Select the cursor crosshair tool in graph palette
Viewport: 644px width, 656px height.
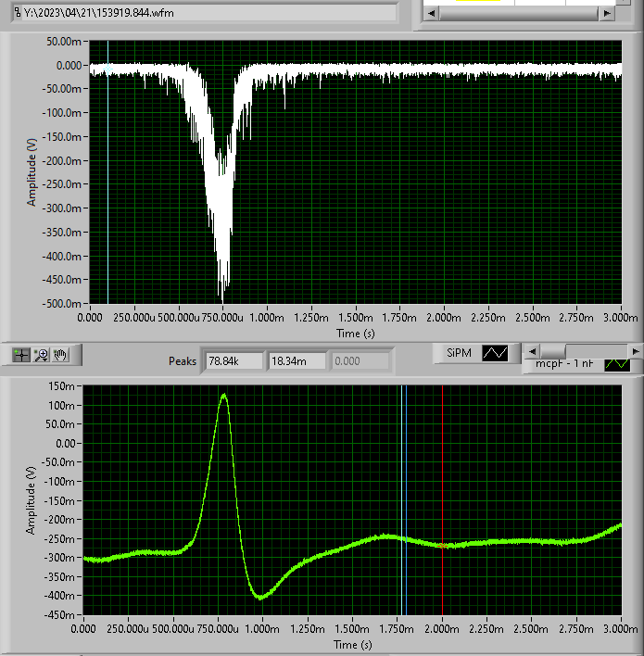tap(21, 355)
